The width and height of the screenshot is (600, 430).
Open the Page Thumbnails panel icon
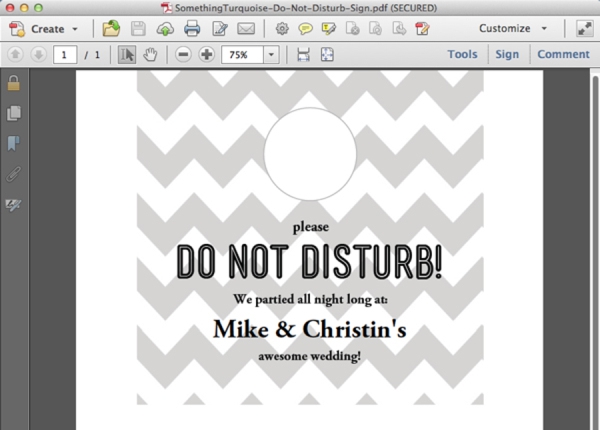point(14,113)
